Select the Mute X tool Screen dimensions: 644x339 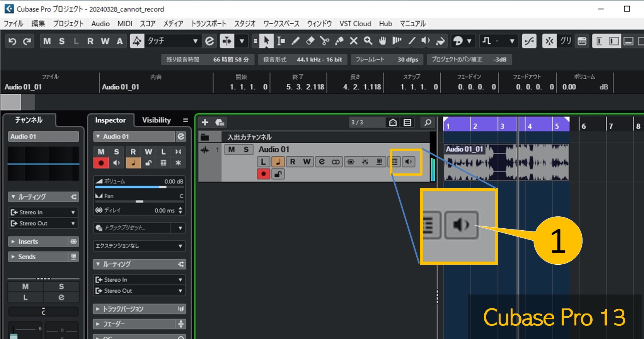coord(354,41)
